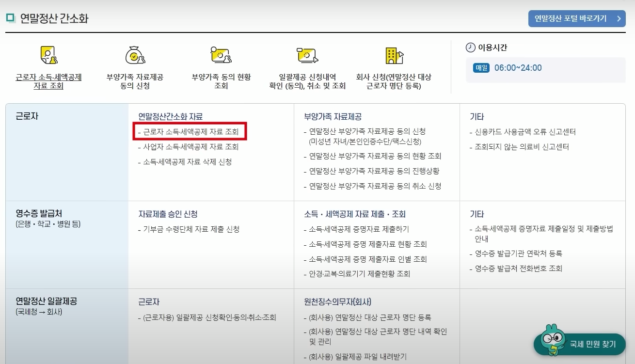Open 신용카드 사용금액 오류 신고센터
The width and height of the screenshot is (635, 364).
point(525,132)
